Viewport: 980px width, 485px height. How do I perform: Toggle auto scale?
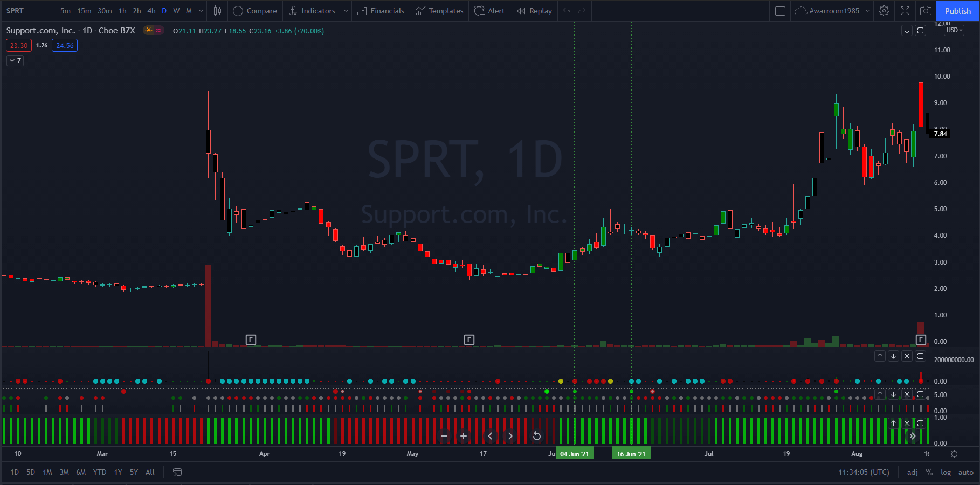(966, 472)
